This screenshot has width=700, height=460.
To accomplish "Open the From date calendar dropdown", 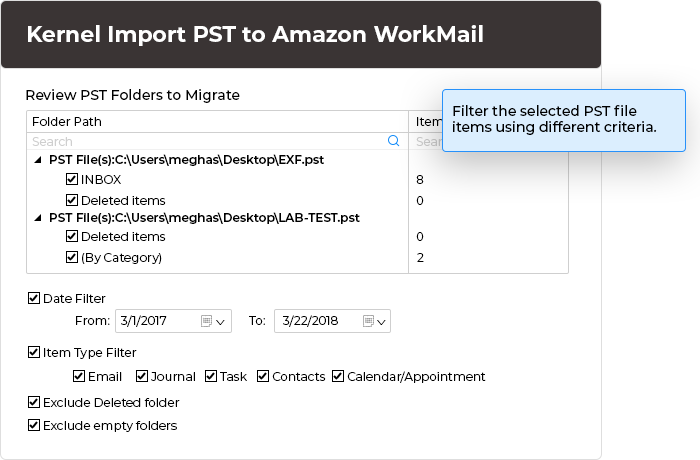I will pyautogui.click(x=213, y=321).
